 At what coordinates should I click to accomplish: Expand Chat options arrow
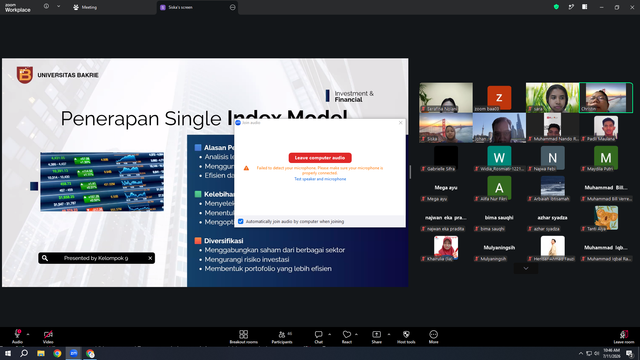tap(329, 334)
